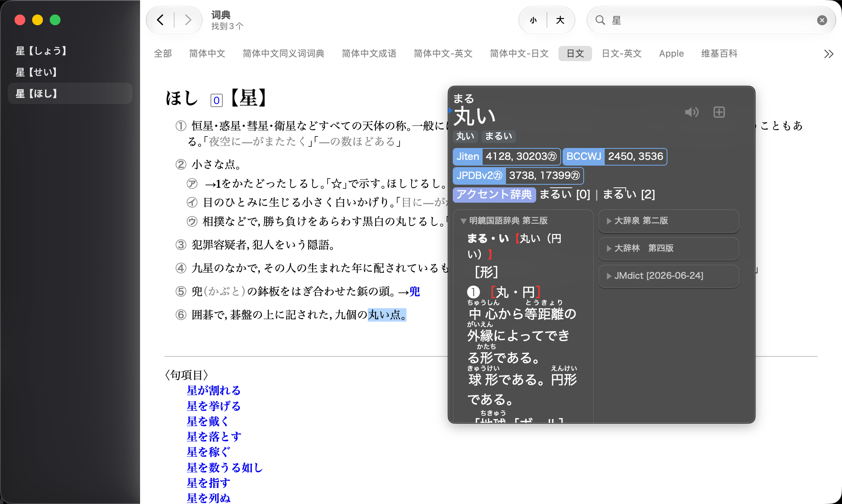Play audio pronunciation of 丸い
The image size is (842, 504).
(x=692, y=112)
